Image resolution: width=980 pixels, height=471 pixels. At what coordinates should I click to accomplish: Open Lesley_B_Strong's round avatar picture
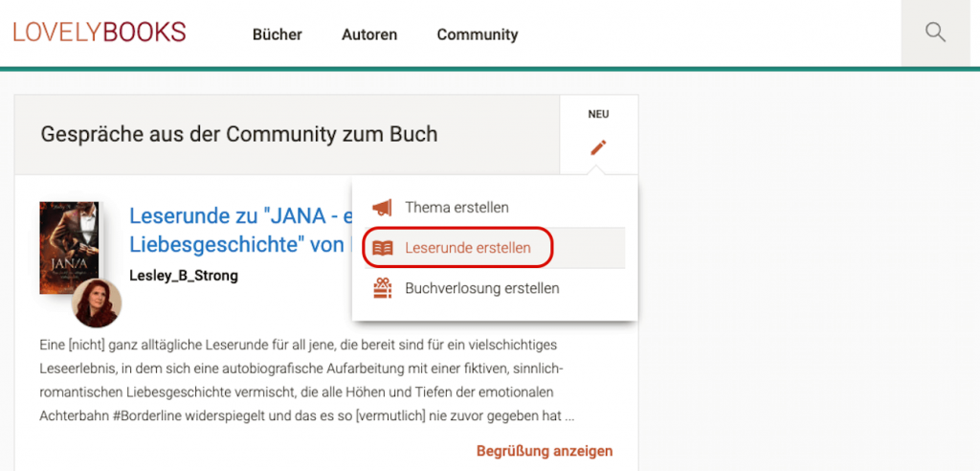97,303
